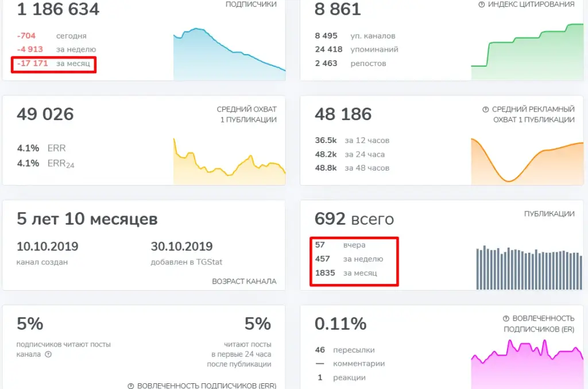
Task: Click the pink engagement rate chart
Action: [x=527, y=364]
